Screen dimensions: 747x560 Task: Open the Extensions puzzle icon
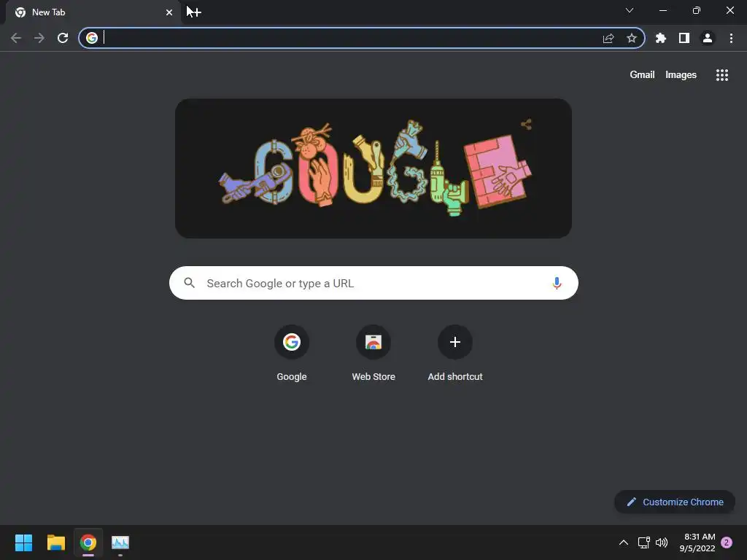pyautogui.click(x=661, y=38)
